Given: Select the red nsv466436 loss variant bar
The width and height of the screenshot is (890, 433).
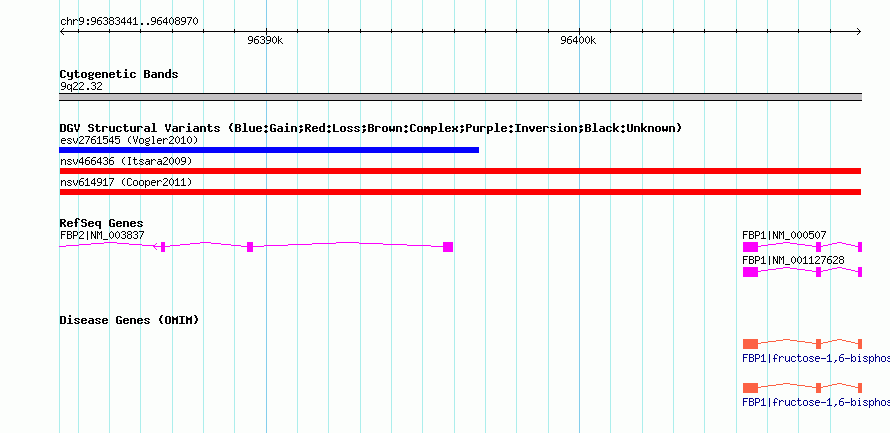Looking at the screenshot, I should [460, 171].
